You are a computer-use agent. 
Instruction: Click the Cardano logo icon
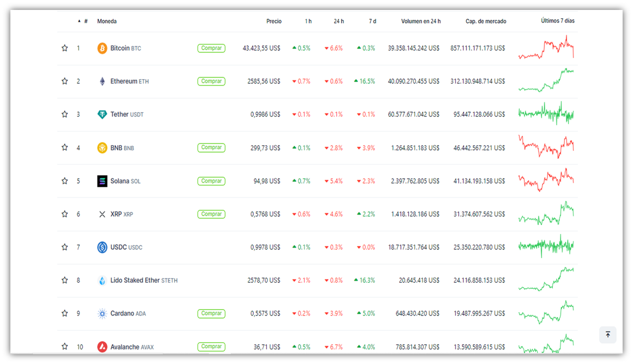tap(102, 314)
